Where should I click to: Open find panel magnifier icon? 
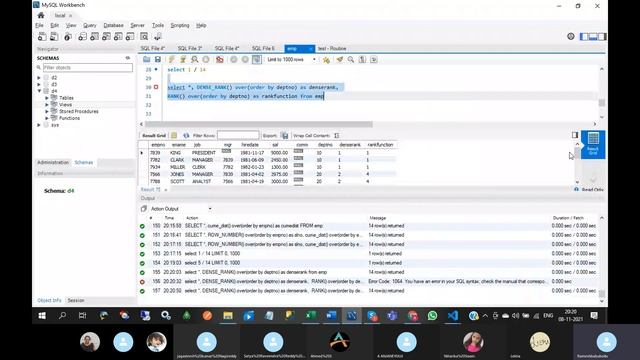[x=351, y=60]
